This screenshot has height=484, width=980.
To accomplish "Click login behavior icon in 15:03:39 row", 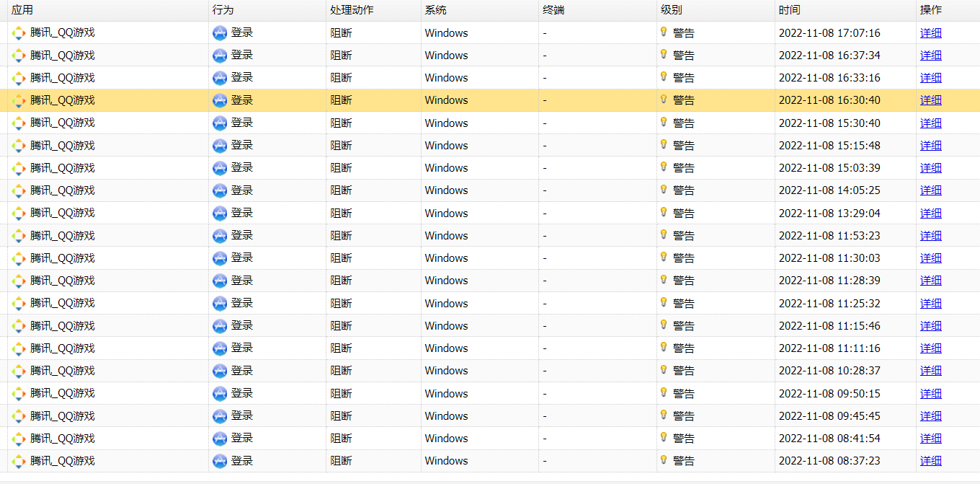I will point(220,168).
